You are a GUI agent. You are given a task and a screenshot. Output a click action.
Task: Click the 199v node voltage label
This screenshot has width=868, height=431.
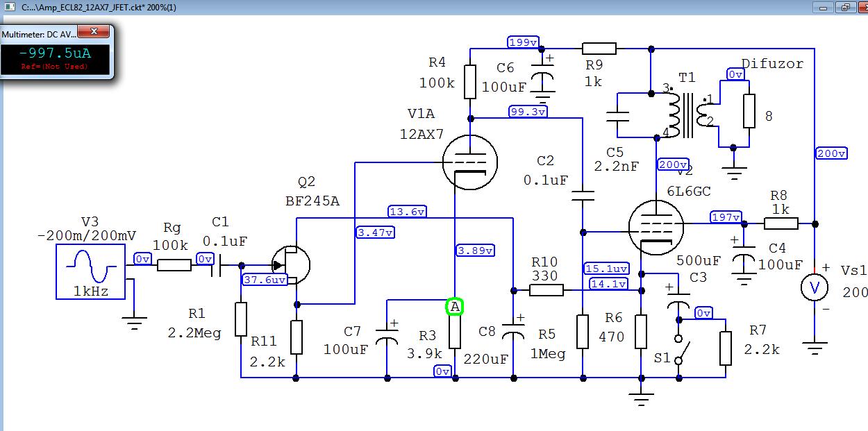coord(523,42)
